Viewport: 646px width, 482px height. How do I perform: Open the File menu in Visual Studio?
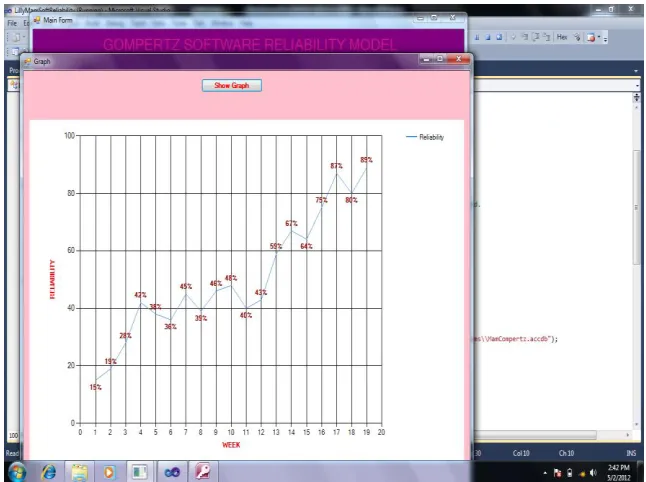[12, 23]
